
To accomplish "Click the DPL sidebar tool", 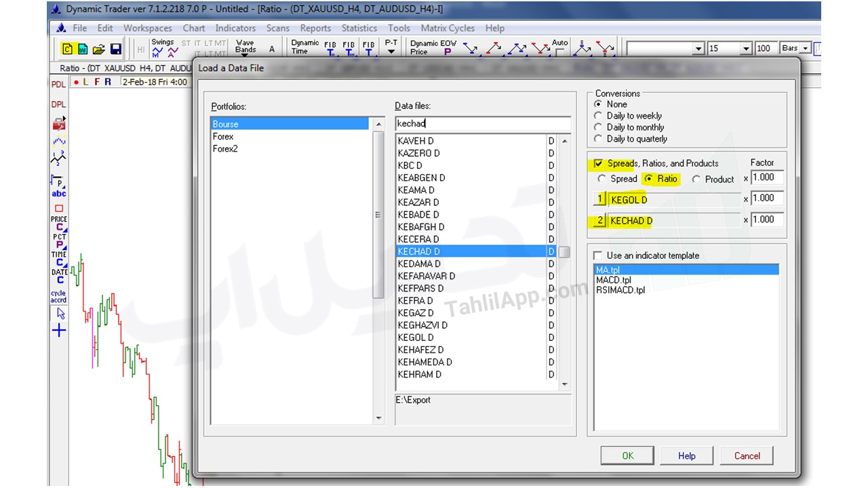I will 59,105.
